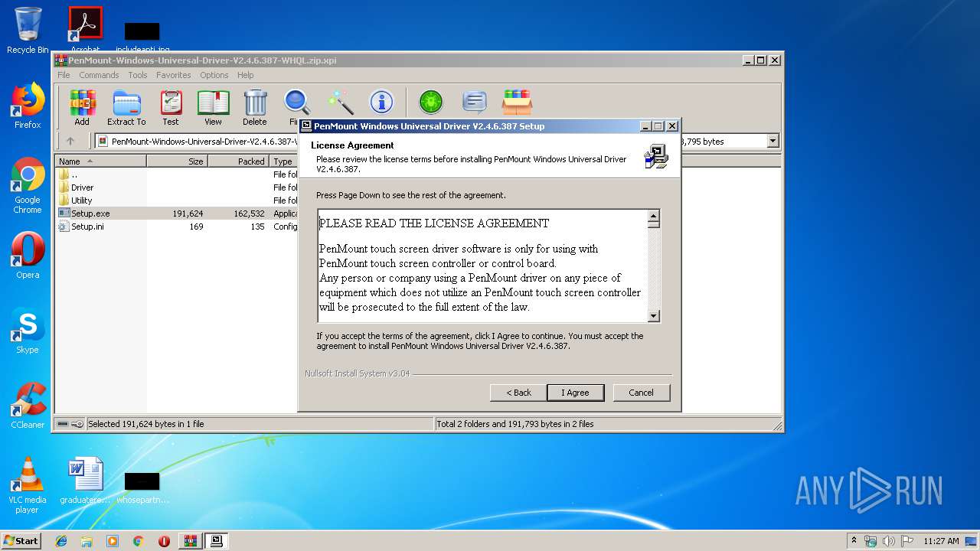Click the Back button in Setup
980x551 pixels.
[518, 393]
